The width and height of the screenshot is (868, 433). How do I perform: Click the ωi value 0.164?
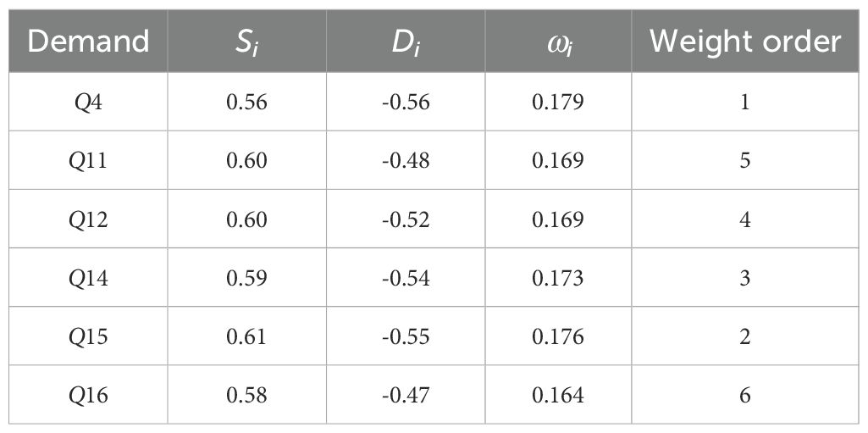point(558,395)
